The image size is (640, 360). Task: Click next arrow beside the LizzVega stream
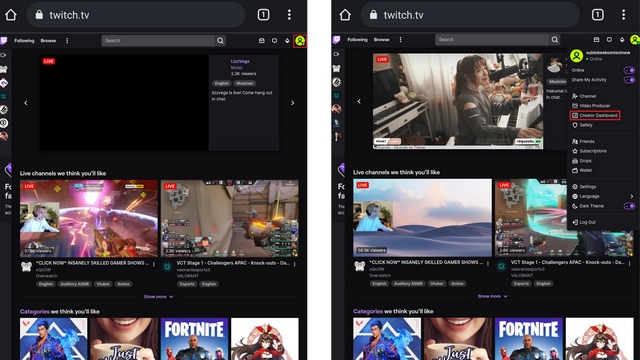point(293,103)
